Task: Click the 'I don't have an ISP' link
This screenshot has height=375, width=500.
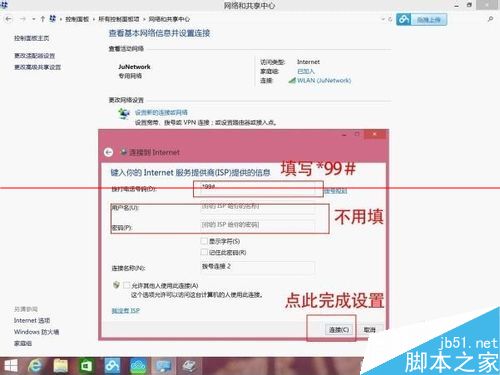Action: tap(126, 311)
